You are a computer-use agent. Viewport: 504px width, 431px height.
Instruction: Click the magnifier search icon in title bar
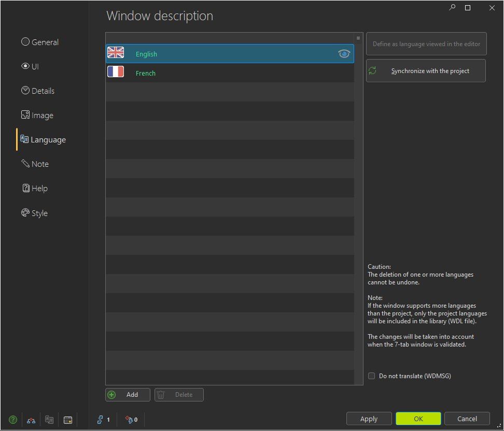[x=452, y=7]
